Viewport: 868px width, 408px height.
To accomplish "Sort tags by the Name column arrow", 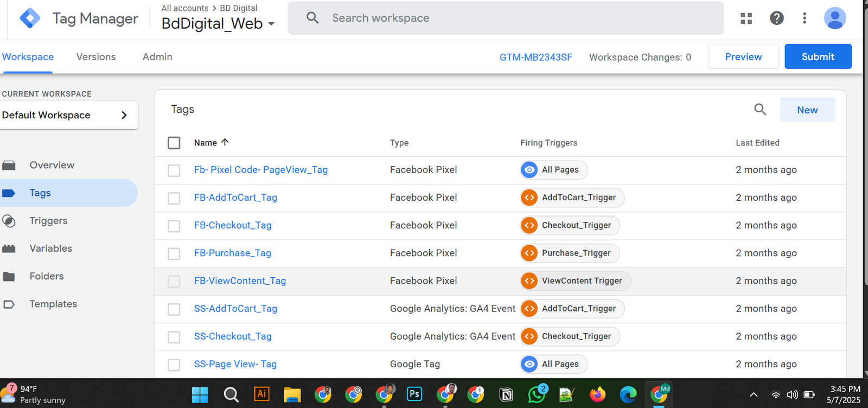I will point(225,142).
